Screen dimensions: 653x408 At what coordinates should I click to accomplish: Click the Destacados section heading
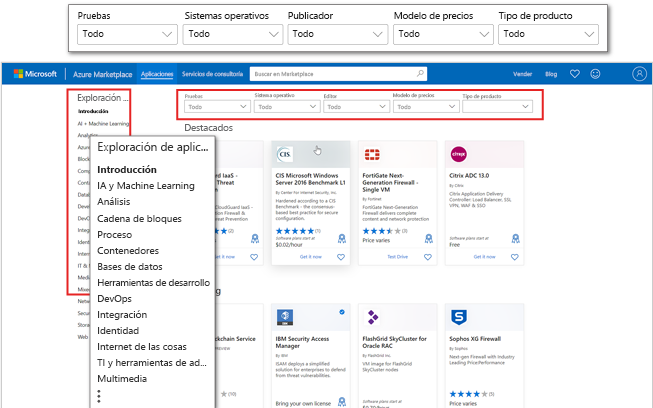click(209, 128)
